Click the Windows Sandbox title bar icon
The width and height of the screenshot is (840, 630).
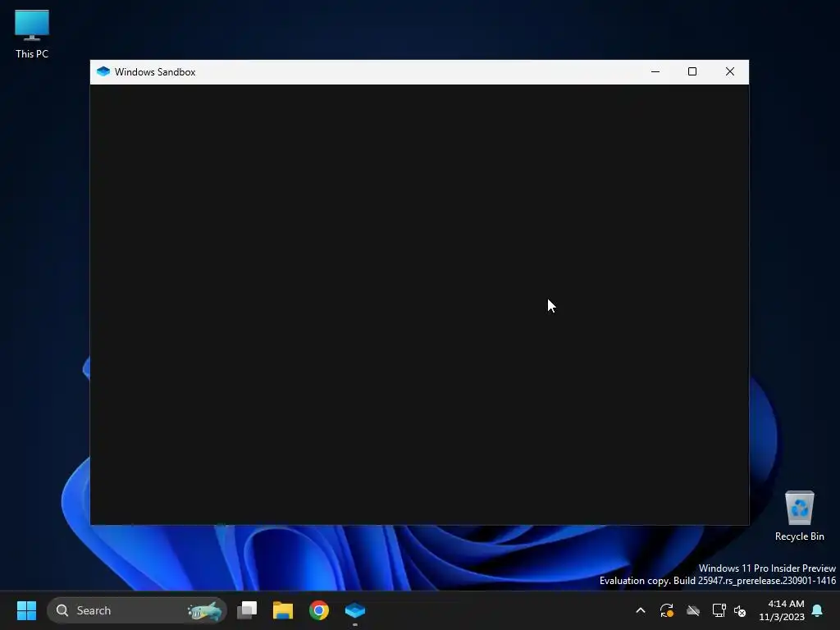103,72
